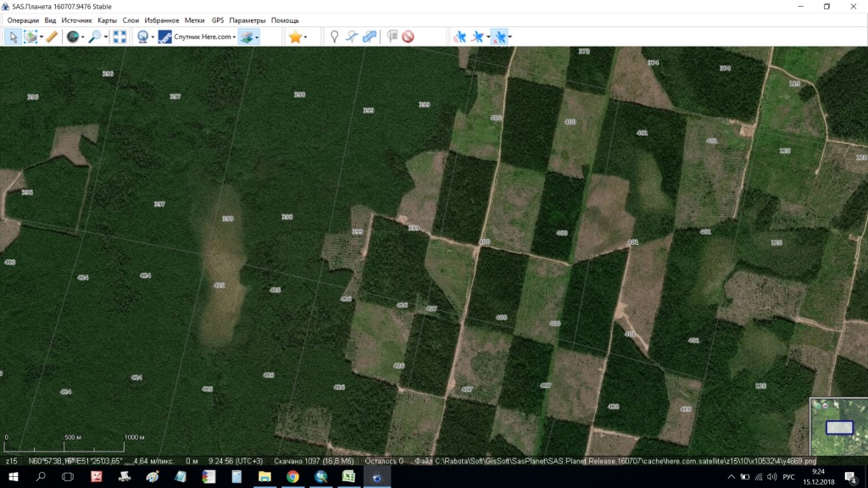Screen dimensions: 868x488
Task: Add a new polygon mark
Action: (x=369, y=36)
